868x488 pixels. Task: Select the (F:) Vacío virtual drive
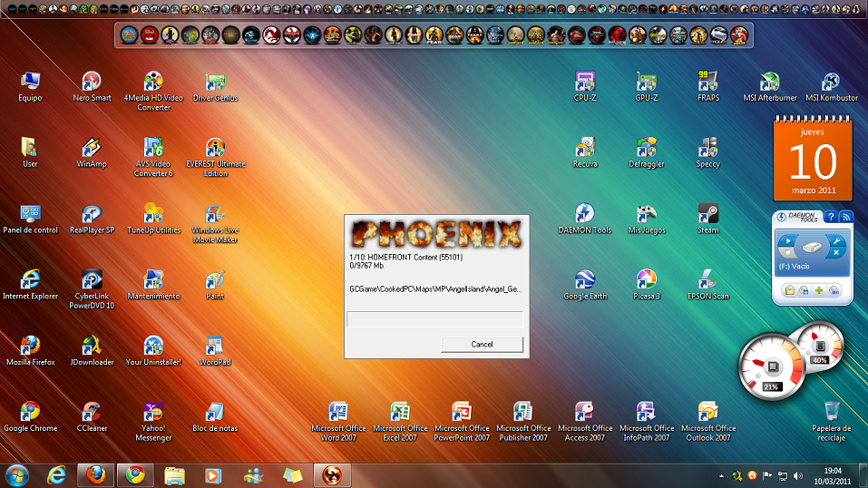[812, 254]
